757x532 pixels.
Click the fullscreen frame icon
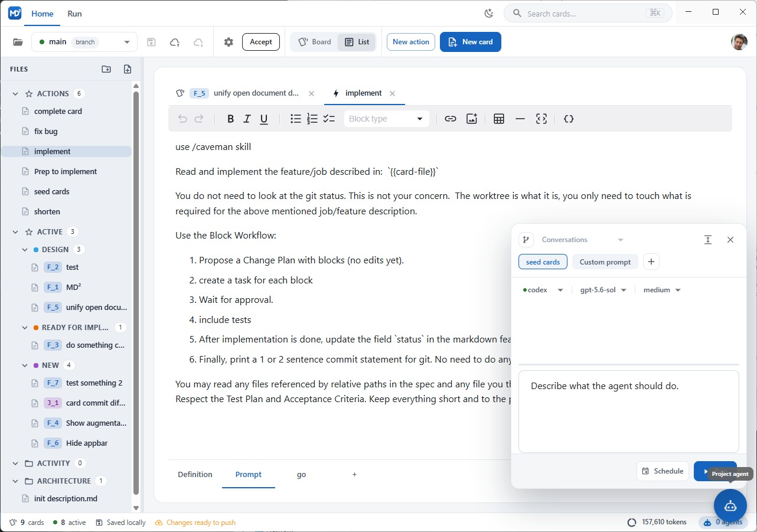541,119
